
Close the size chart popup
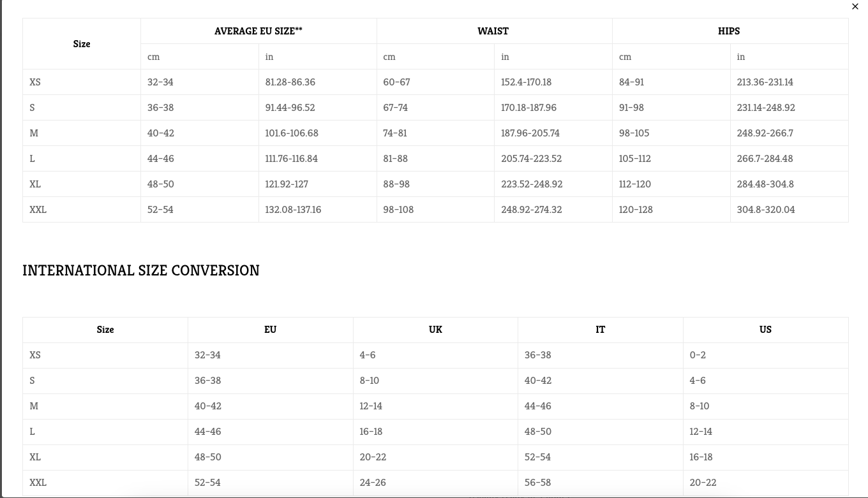[855, 6]
